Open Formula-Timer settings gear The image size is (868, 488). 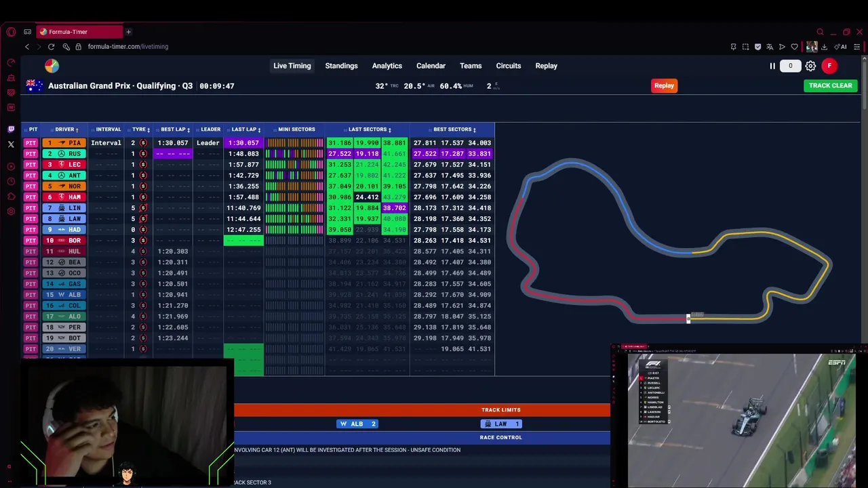tap(810, 66)
